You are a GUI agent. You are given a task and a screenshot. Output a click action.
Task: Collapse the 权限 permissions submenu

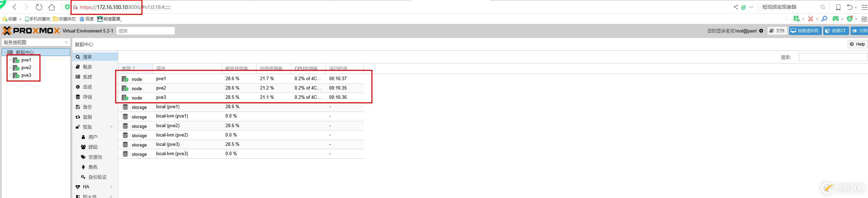111,127
